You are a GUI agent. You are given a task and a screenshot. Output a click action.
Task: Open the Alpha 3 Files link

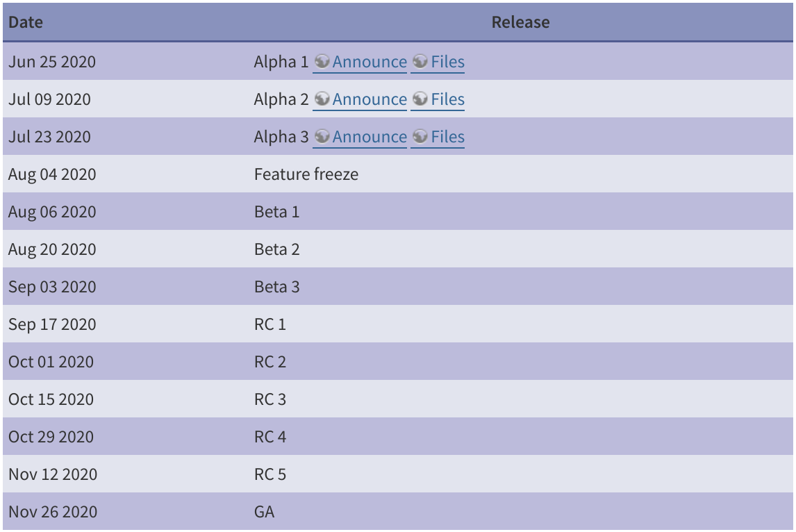pyautogui.click(x=447, y=137)
